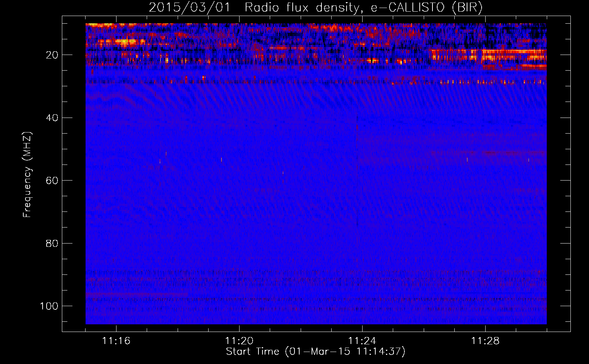
Task: Click the 80 MHz frequency tick label
Action: 52,243
